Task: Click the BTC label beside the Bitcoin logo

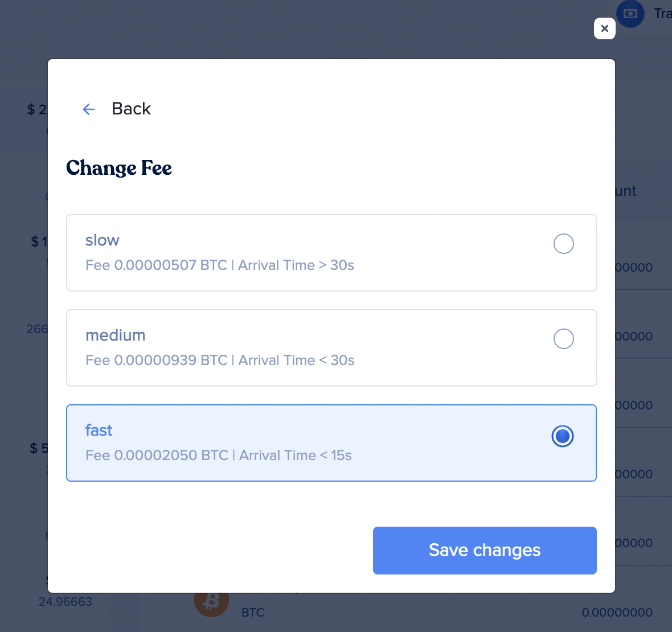Action: [x=253, y=612]
